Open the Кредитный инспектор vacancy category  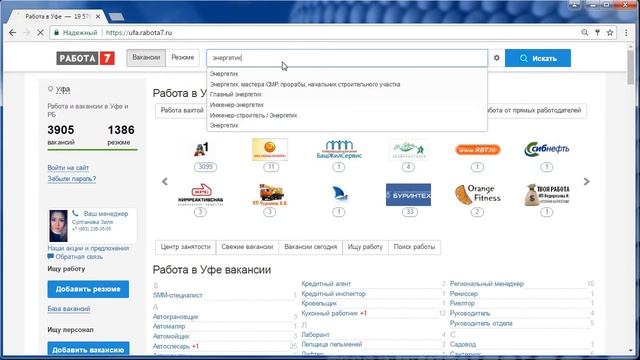pyautogui.click(x=333, y=294)
